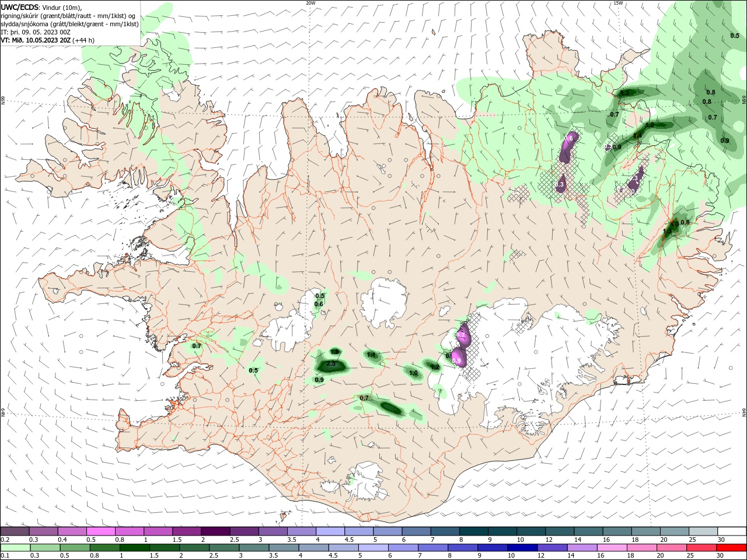The image size is (747, 560).
Task: Pick the light pink 16–18 rain swatch
Action: coord(612,548)
